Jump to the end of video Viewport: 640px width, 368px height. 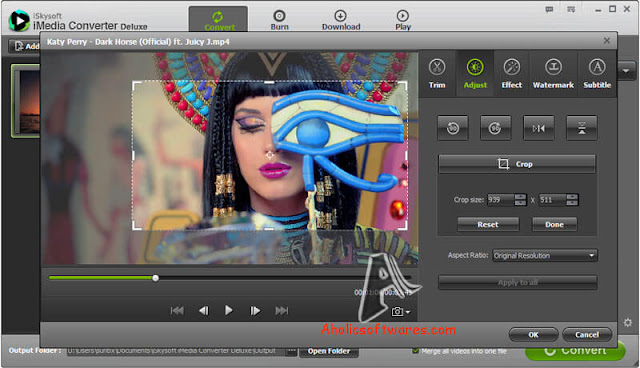(x=282, y=311)
